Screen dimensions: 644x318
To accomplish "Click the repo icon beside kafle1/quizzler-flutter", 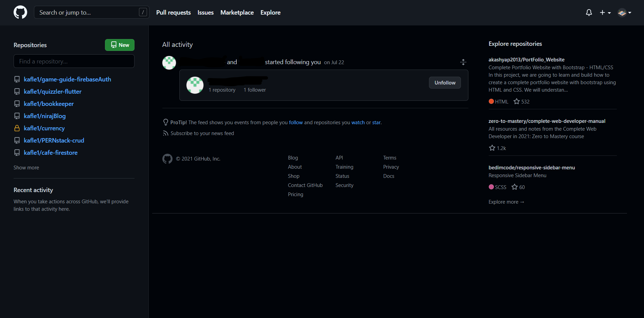I will tap(17, 92).
